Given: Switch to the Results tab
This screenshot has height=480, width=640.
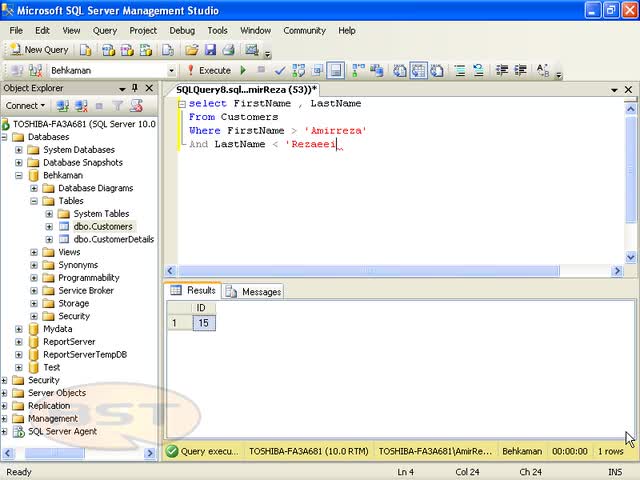Looking at the screenshot, I should pyautogui.click(x=193, y=290).
